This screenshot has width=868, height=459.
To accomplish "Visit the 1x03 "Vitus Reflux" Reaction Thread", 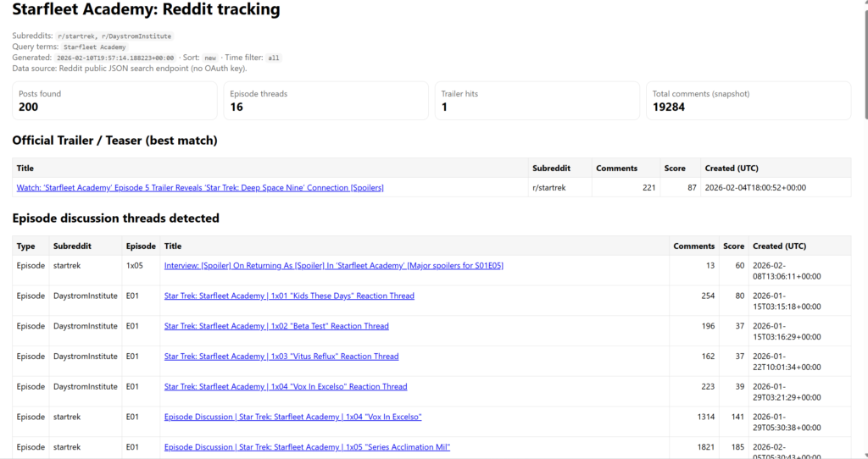I will click(281, 357).
